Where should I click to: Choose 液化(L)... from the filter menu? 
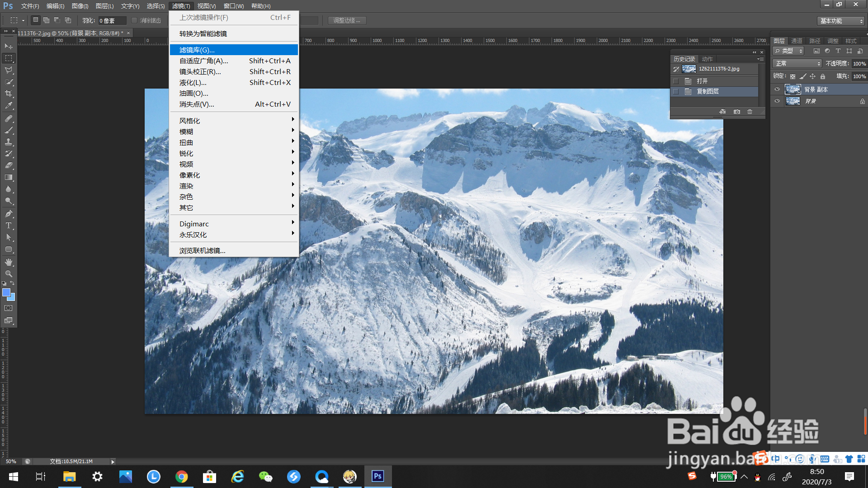[193, 83]
